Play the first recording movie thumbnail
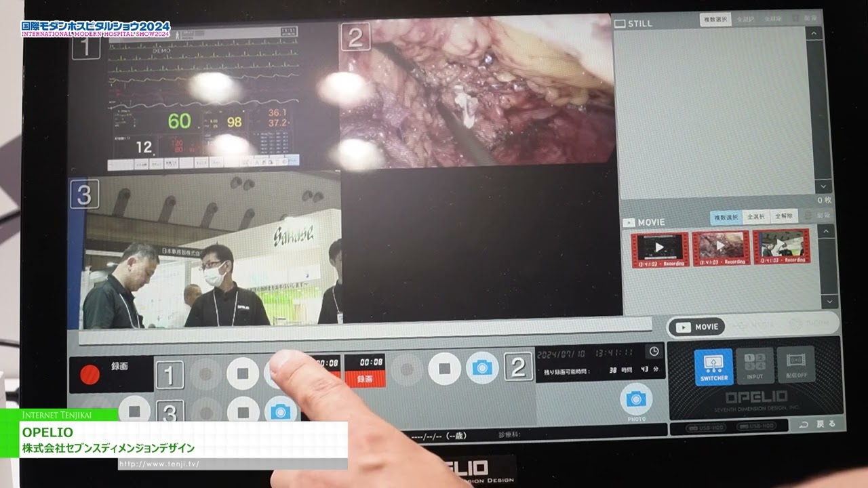Screen dimensions: 868x488 click(x=660, y=249)
